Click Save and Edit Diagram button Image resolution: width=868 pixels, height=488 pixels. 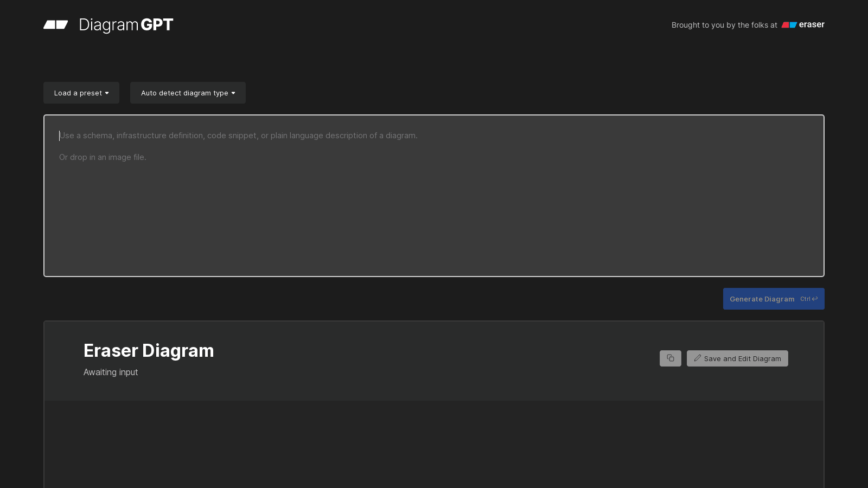[x=737, y=358]
